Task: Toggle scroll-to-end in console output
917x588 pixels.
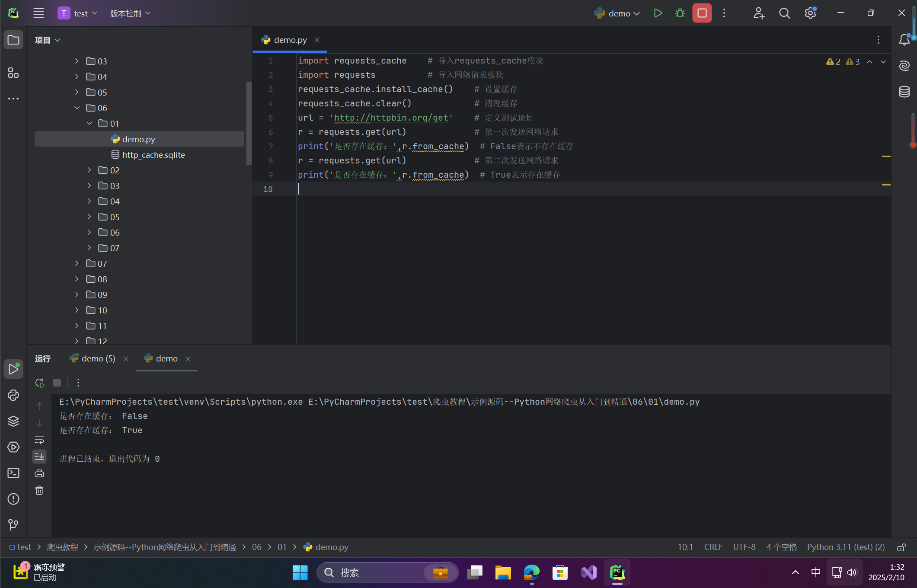Action: (x=39, y=457)
